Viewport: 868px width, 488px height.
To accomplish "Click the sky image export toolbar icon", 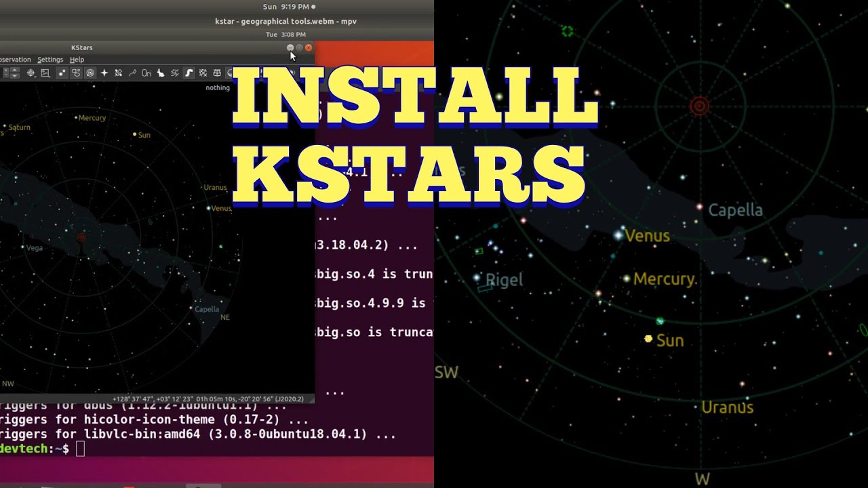I will click(45, 73).
